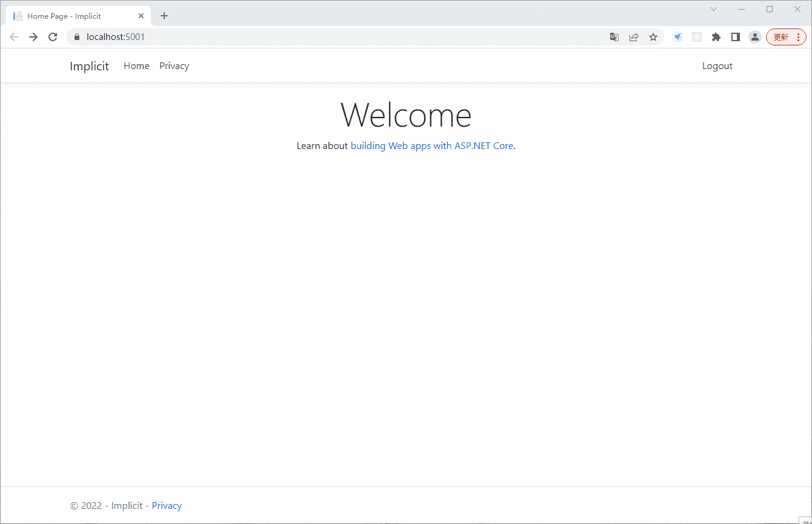Open the Extensions puzzle menu
This screenshot has width=812, height=524.
click(x=716, y=37)
